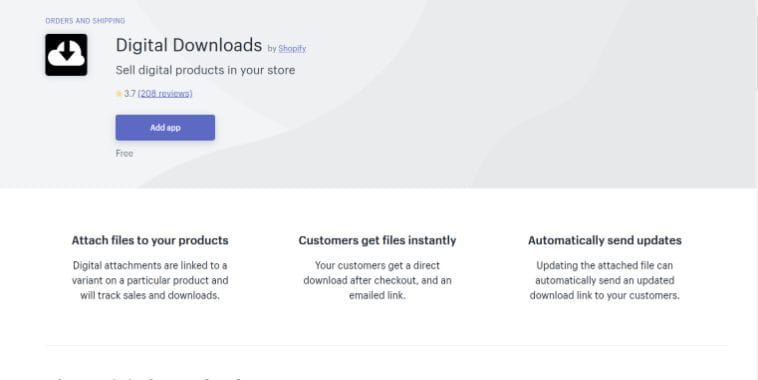Click the Add app button
Screen dimensions: 758x380
click(165, 128)
